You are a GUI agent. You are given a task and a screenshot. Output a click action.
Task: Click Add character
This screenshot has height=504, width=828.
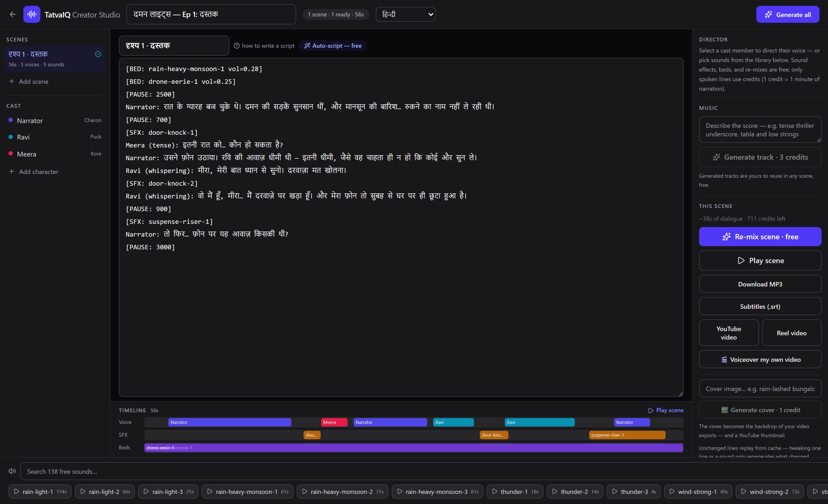tap(34, 172)
